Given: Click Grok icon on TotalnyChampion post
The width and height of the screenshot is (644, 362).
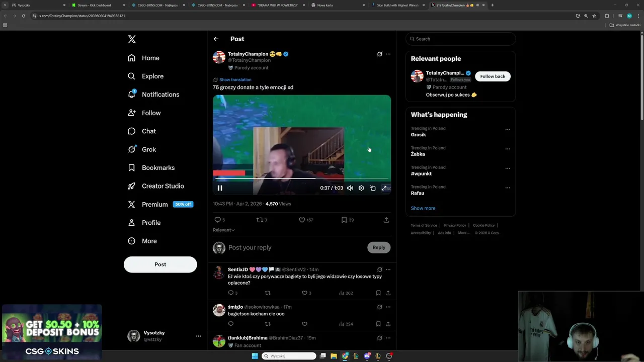Looking at the screenshot, I should click(x=380, y=54).
